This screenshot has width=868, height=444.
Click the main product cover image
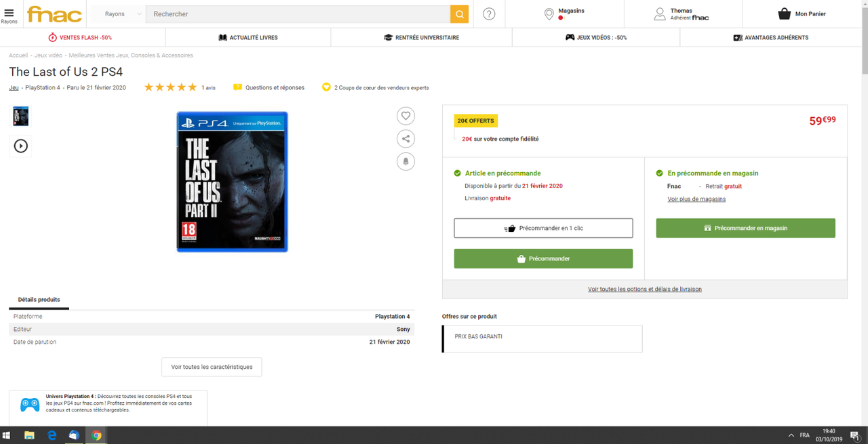(233, 182)
